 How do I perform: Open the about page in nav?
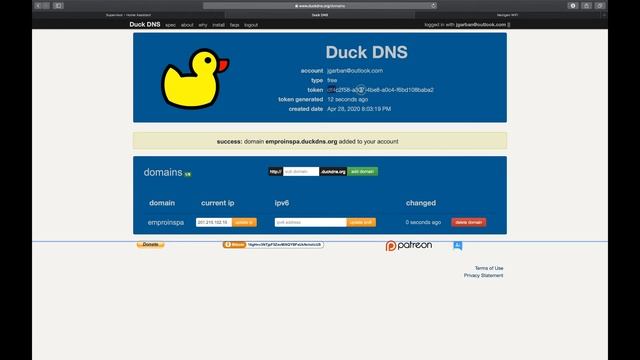187,25
